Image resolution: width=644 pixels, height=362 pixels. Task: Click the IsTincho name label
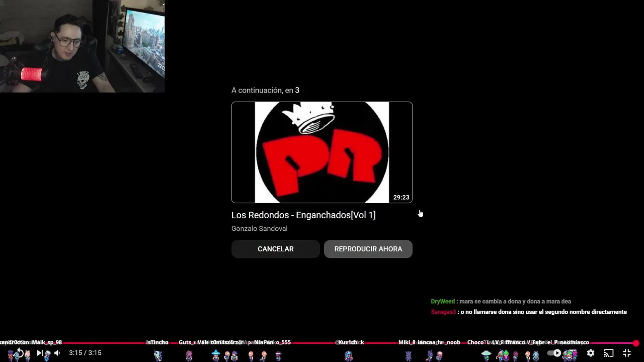[157, 342]
